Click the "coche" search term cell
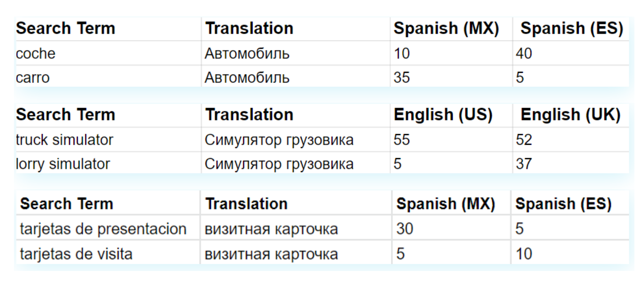Viewport: 644px width, 284px height. point(36,54)
